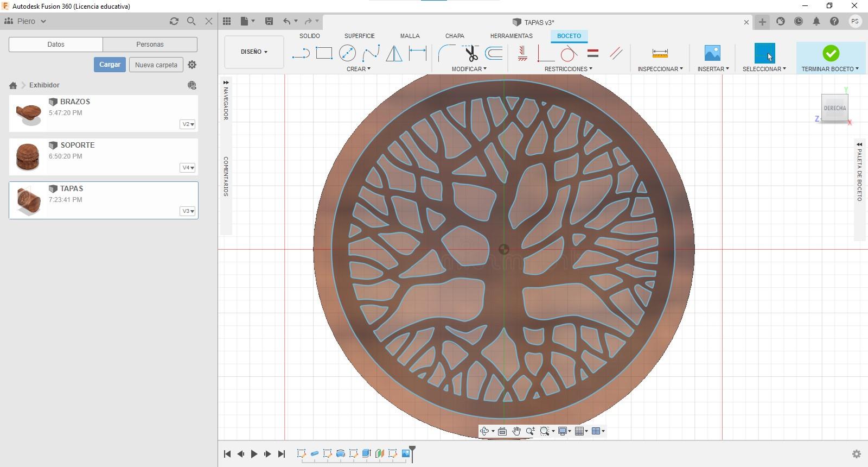Click the Cargar upload button
Screen dimensions: 868x467
click(x=110, y=65)
